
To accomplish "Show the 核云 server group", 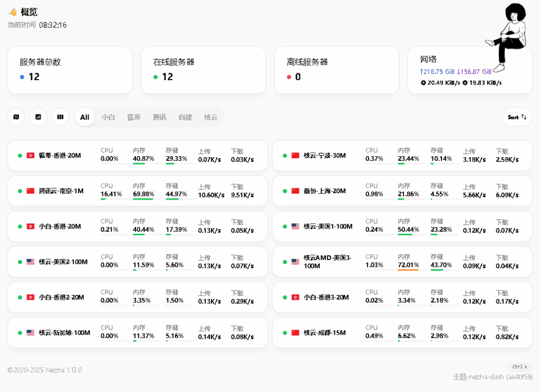I will click(x=210, y=117).
